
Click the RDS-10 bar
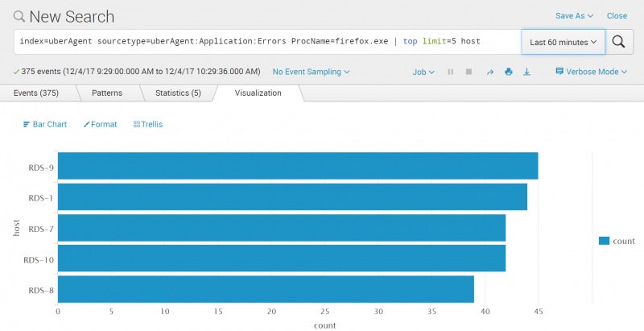tap(282, 259)
